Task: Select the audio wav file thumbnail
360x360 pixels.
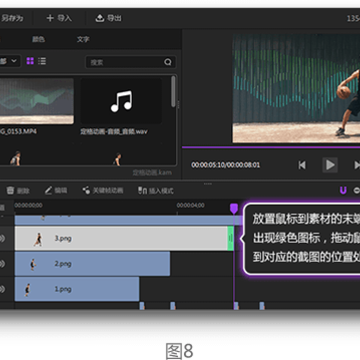Action: tap(121, 101)
